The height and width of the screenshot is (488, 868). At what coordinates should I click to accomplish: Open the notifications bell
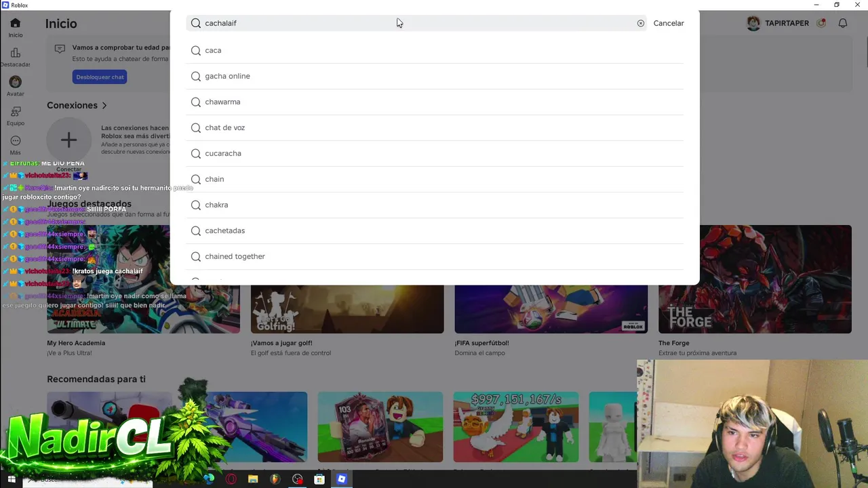[843, 23]
